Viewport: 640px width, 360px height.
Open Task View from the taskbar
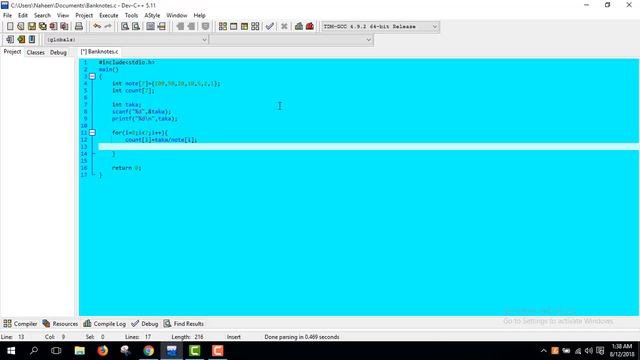56,351
